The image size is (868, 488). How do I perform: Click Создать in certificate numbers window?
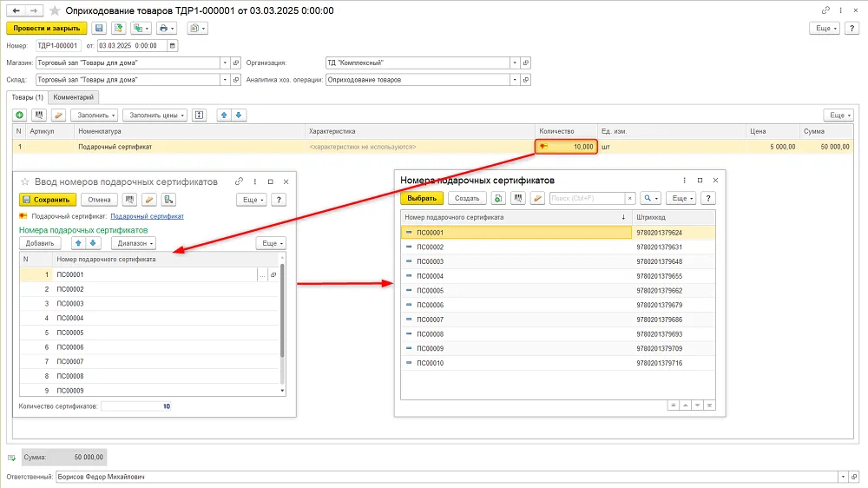467,198
